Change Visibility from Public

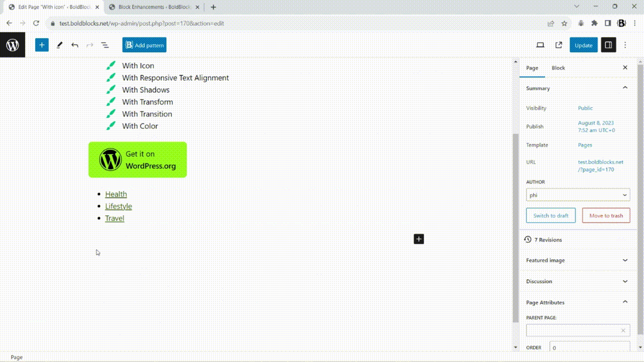pos(585,108)
